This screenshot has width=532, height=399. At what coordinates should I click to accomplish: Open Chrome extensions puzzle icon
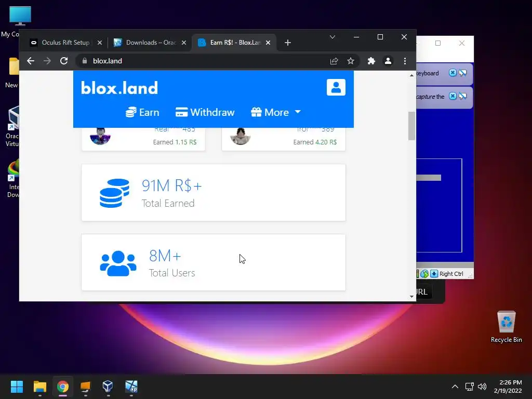[x=371, y=61]
